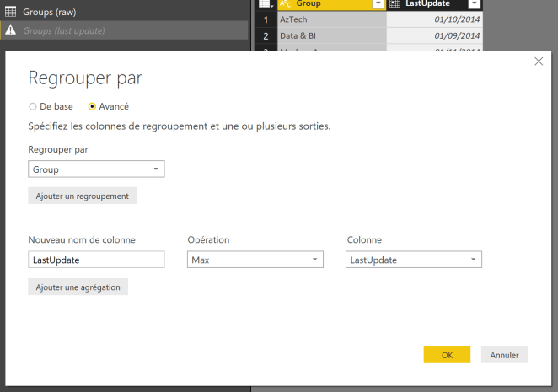
Task: Click the table icon beside Groups (raw)
Action: tap(11, 12)
